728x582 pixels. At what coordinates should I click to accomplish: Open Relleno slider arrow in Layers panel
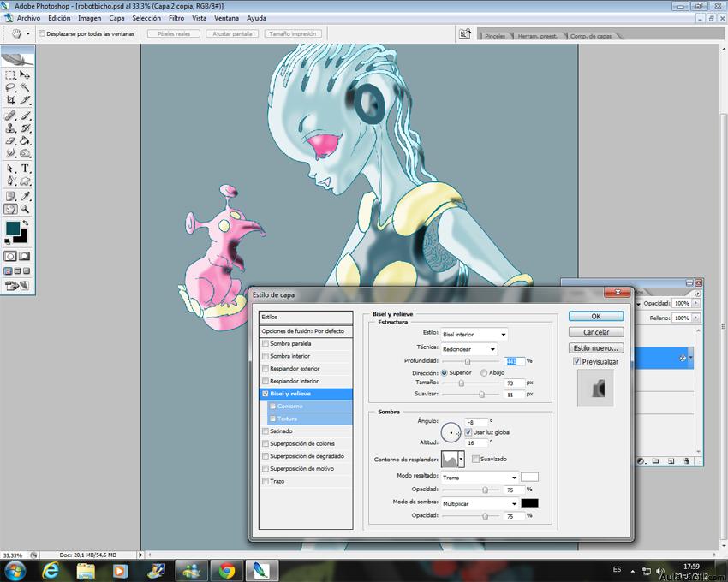(x=695, y=318)
